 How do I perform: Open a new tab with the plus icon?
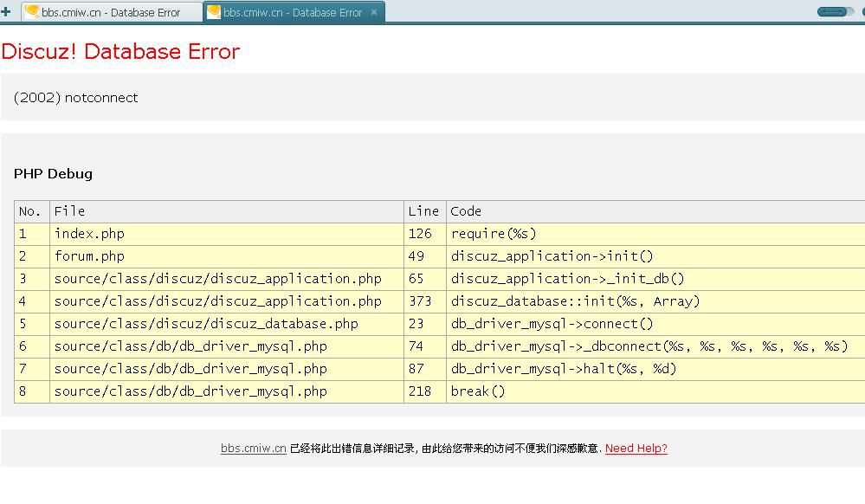tap(5, 11)
